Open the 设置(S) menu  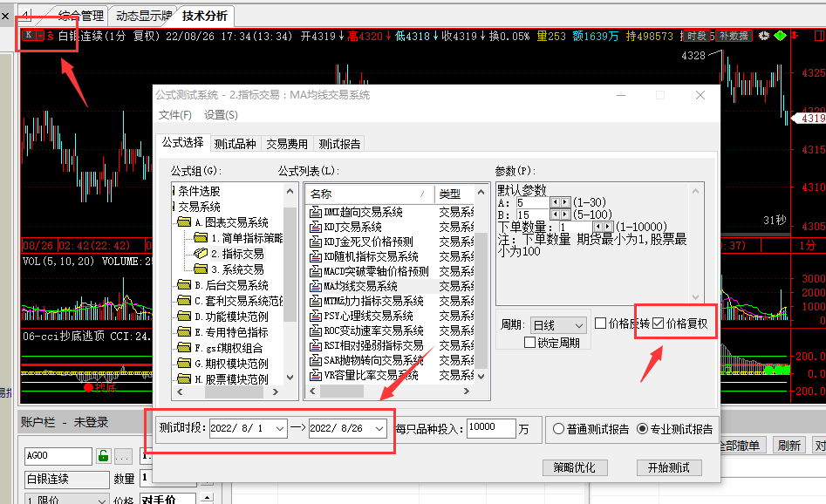(x=221, y=115)
